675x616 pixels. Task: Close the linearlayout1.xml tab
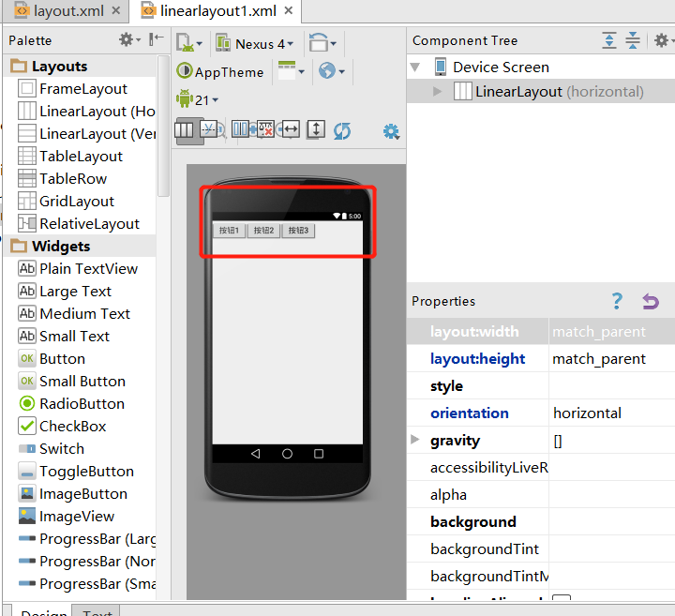click(x=289, y=10)
